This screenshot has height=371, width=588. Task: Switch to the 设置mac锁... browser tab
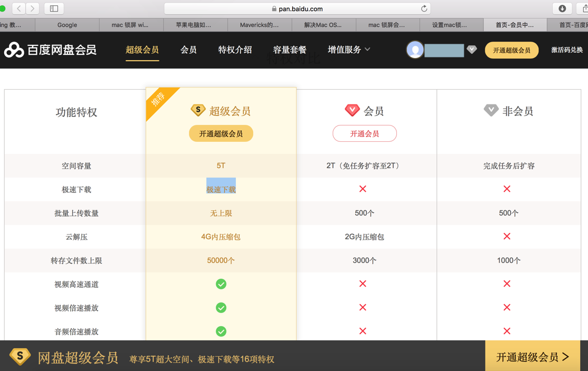pos(452,25)
